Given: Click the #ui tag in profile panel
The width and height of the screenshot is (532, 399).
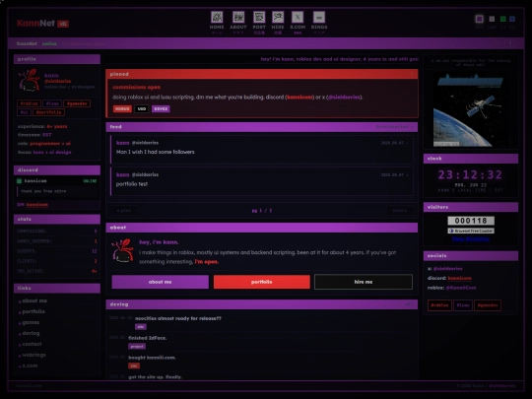Looking at the screenshot, I should (x=24, y=112).
